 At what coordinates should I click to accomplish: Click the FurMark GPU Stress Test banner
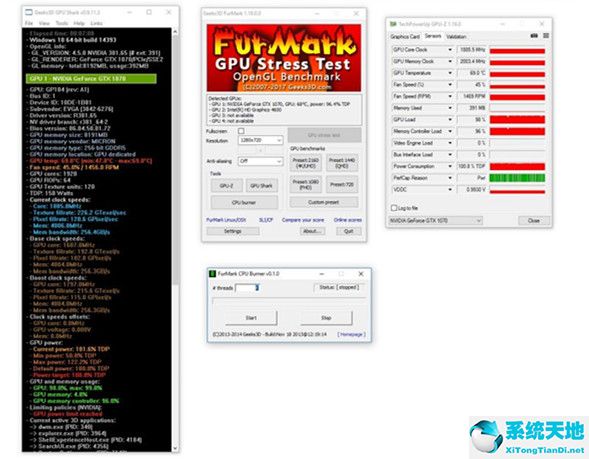(284, 57)
